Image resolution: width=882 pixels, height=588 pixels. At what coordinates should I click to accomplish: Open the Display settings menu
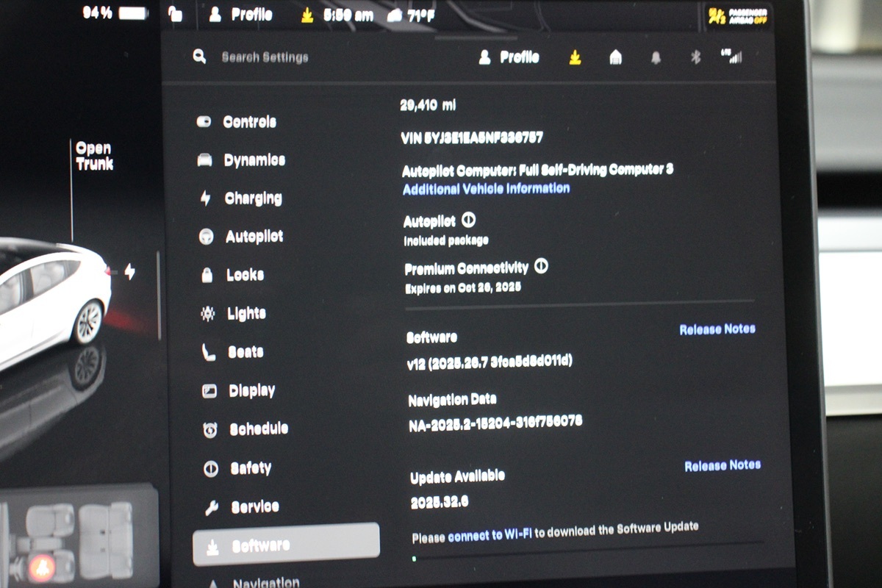pos(251,391)
